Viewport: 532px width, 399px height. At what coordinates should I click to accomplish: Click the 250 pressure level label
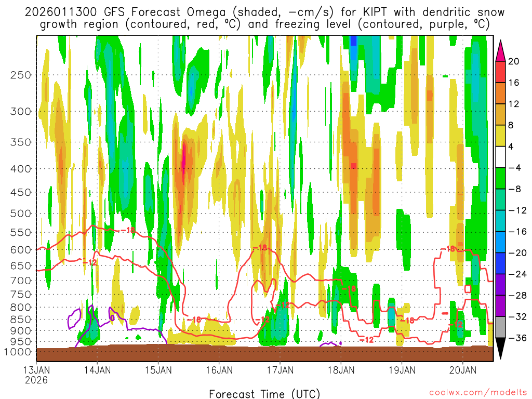coord(21,75)
